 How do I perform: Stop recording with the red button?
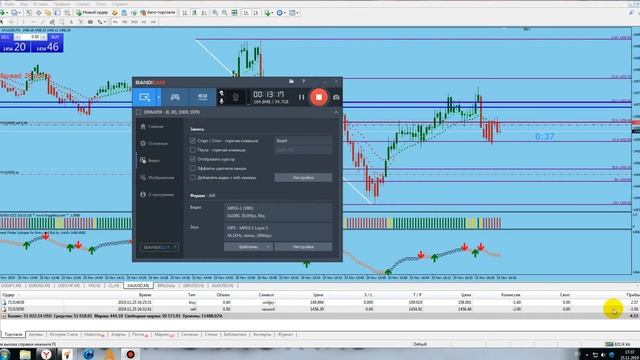pos(319,97)
